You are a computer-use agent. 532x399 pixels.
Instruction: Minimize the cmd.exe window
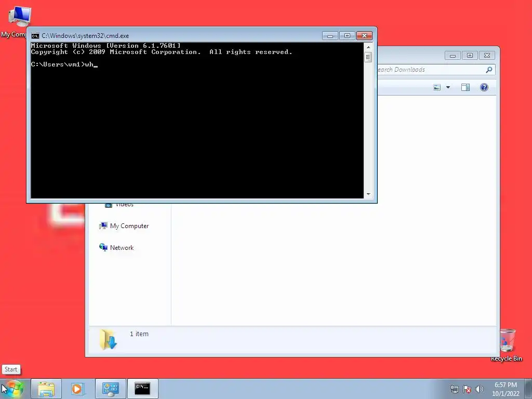(x=330, y=36)
